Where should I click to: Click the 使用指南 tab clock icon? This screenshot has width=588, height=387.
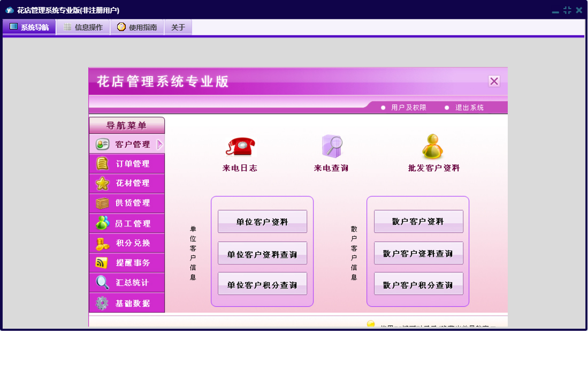[121, 27]
